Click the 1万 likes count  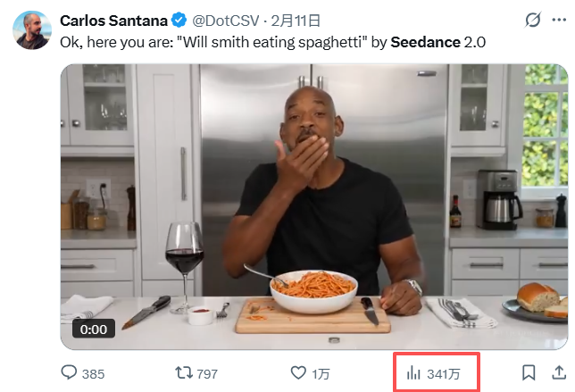(321, 374)
